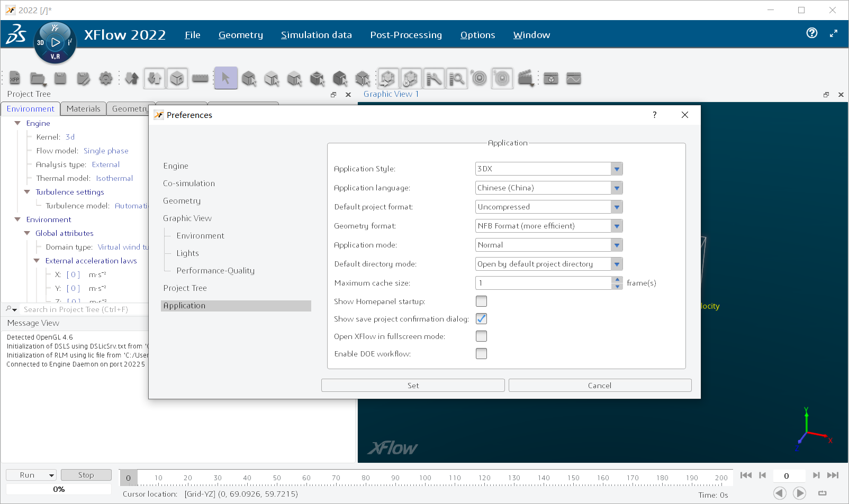Switch to the Materials tab
This screenshot has height=504, width=849.
(83, 108)
